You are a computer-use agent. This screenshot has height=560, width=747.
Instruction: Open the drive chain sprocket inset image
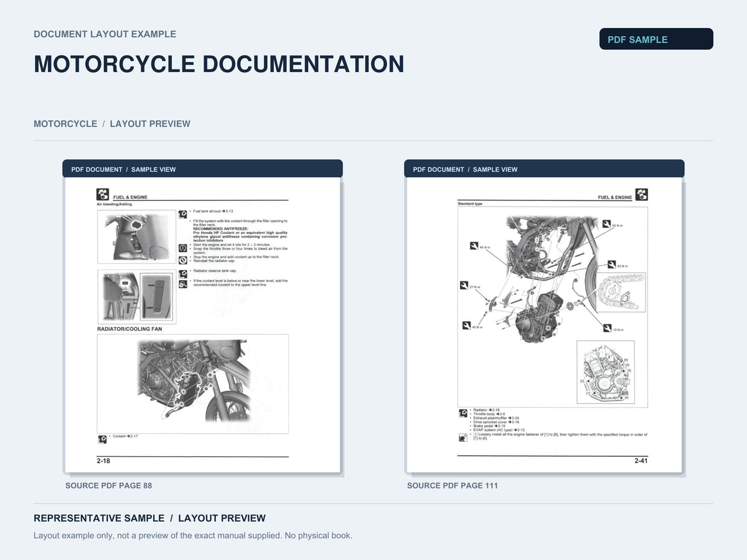click(621, 292)
